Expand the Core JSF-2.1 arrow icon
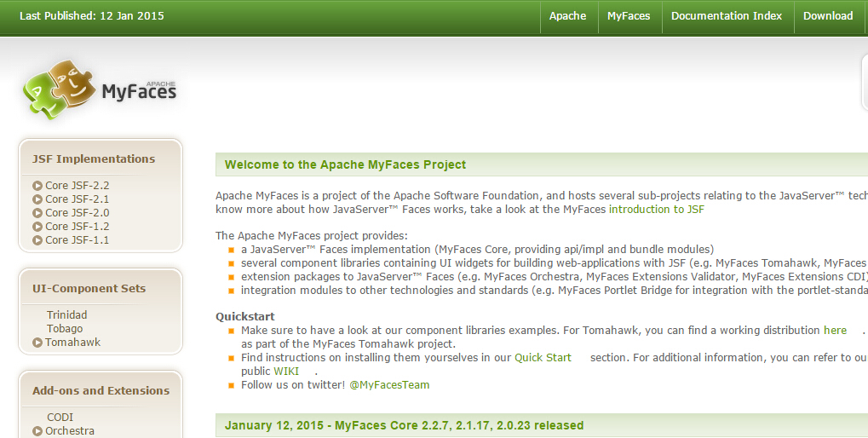This screenshot has height=438, width=868. (x=37, y=199)
